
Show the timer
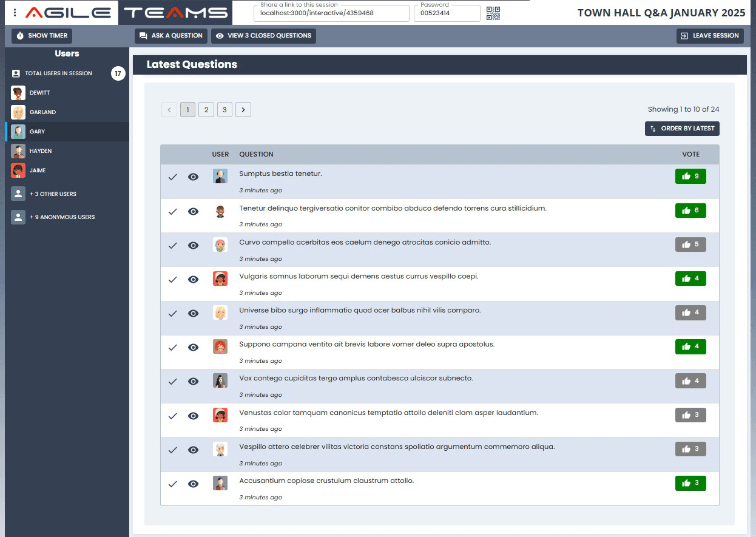click(x=42, y=36)
